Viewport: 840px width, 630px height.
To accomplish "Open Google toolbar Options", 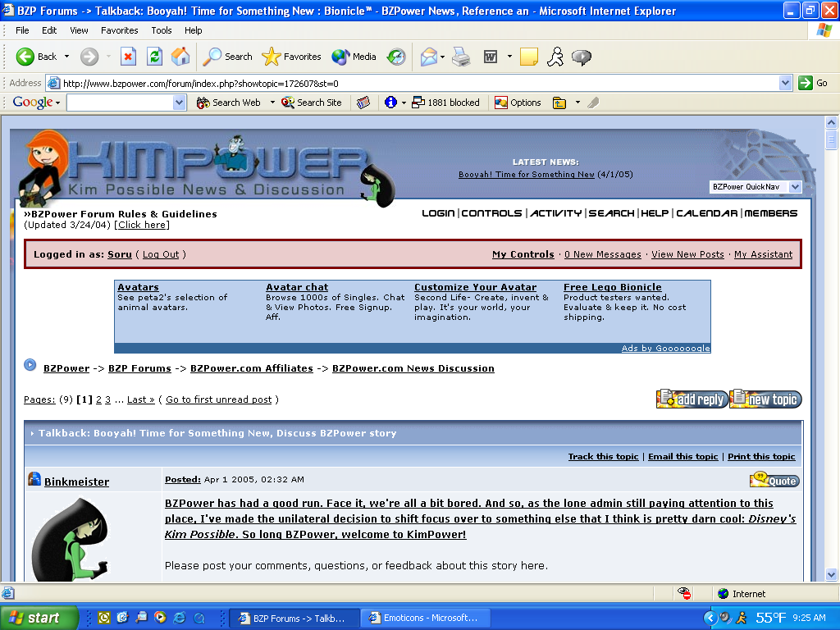I will click(x=518, y=103).
